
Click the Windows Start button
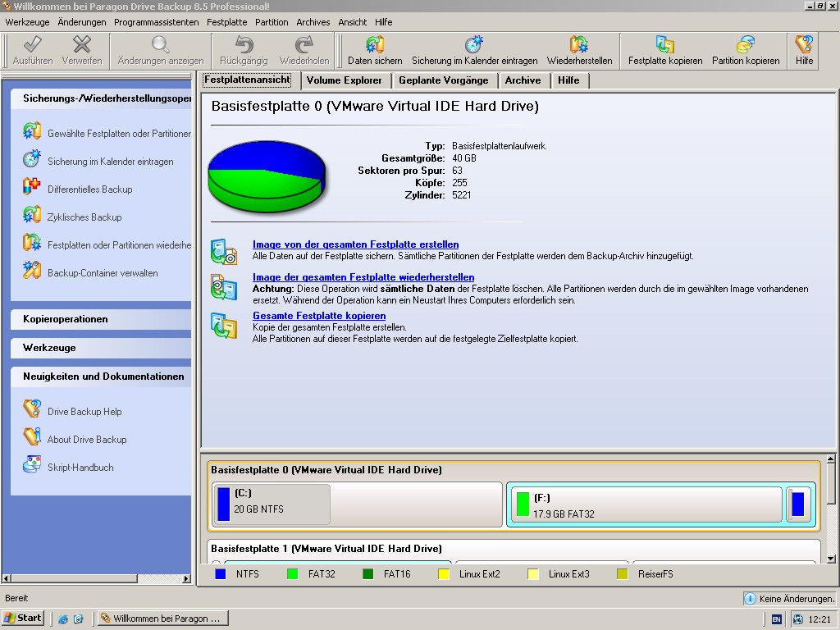22,618
